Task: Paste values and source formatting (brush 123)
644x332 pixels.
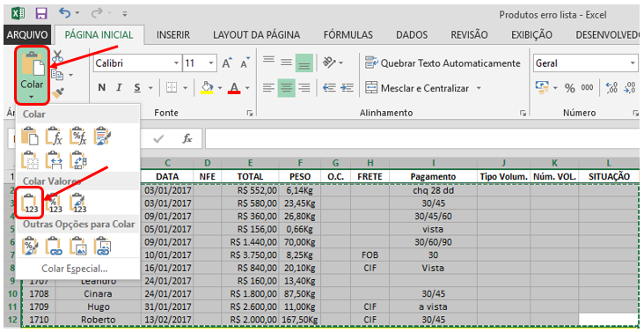Action: (x=77, y=203)
